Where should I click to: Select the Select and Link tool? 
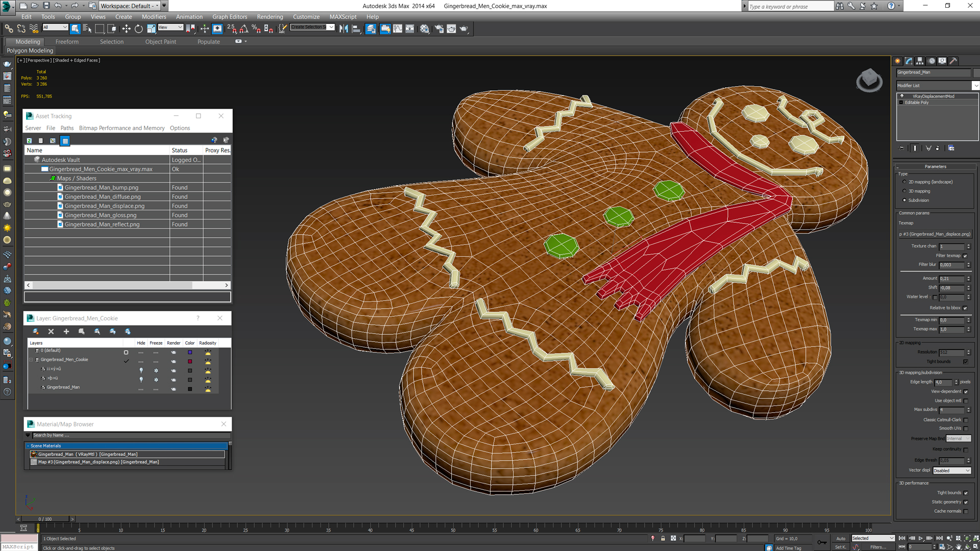coord(9,29)
